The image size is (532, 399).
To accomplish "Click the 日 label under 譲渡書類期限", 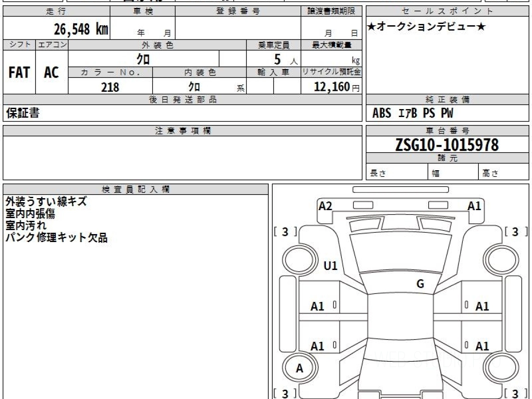I will tap(354, 33).
